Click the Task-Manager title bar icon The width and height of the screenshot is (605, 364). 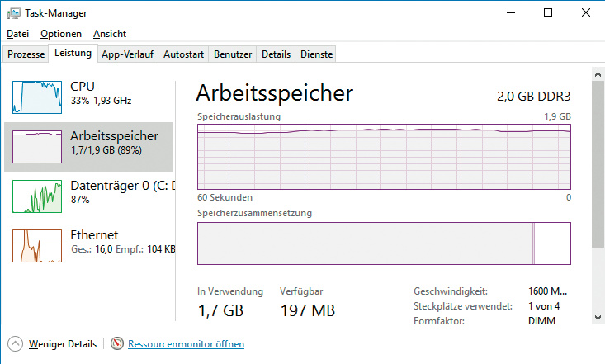(x=13, y=13)
